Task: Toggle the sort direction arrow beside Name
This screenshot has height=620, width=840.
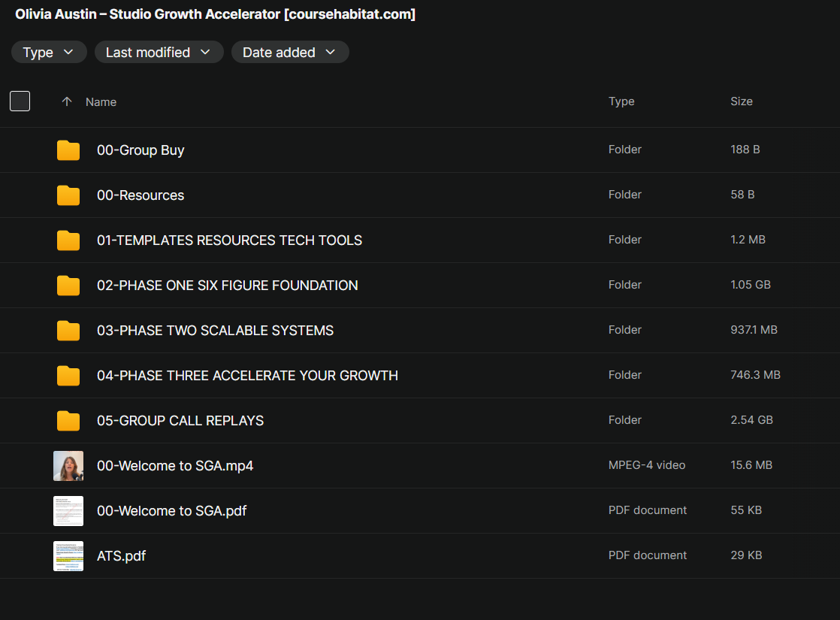Action: (x=67, y=101)
